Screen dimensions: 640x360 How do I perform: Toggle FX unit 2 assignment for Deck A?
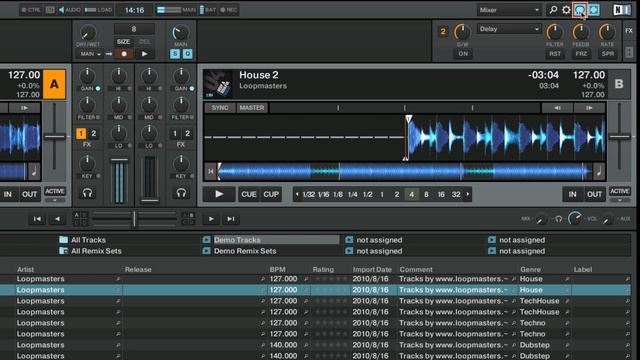[93, 133]
